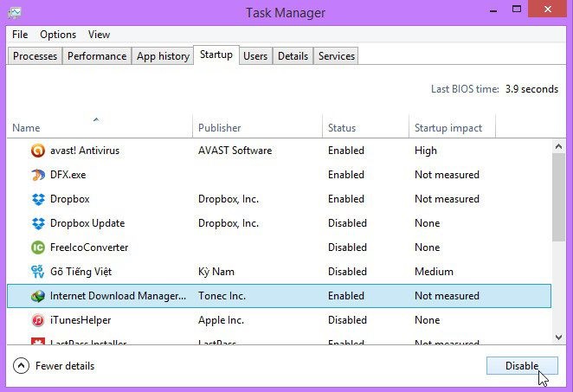Screen dimensions: 573x392
Task: Select the Dropbox Update entry name
Action: tap(87, 223)
